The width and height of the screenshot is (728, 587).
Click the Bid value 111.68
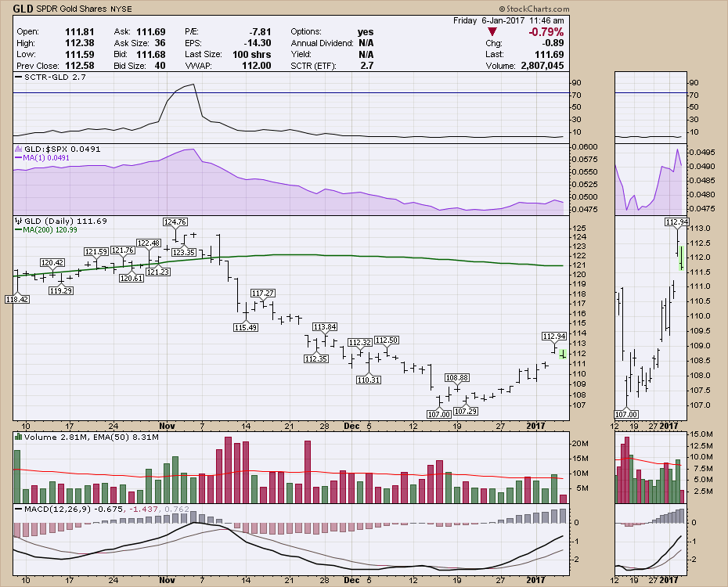pyautogui.click(x=151, y=54)
